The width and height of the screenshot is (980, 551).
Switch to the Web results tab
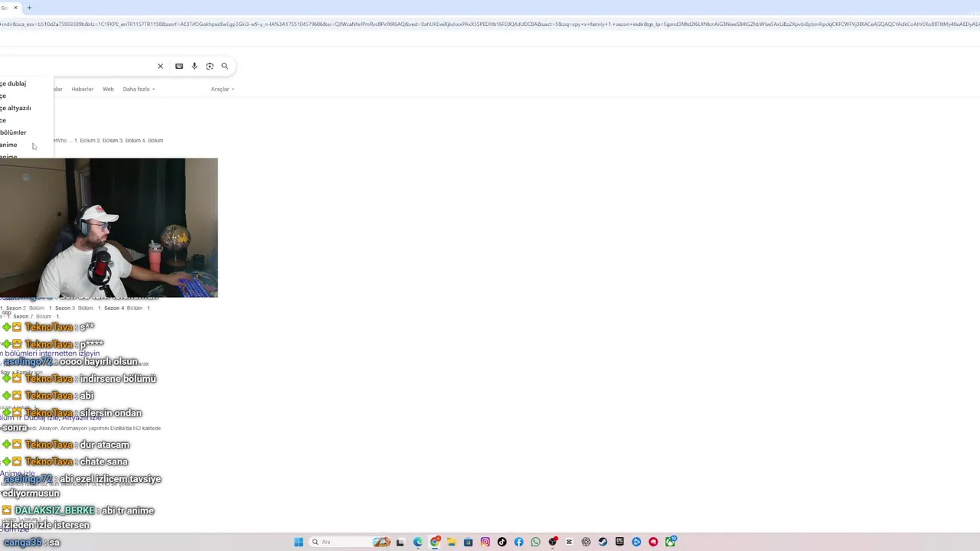108,89
